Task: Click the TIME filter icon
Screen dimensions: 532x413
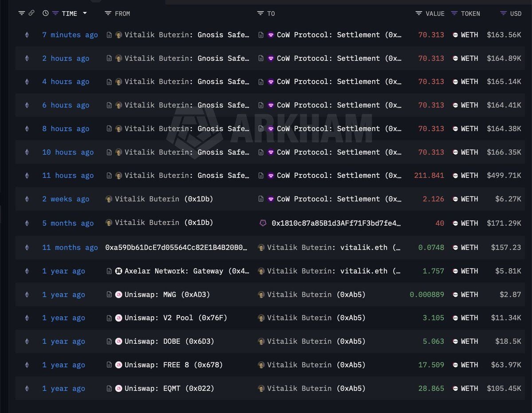Action: 55,13
